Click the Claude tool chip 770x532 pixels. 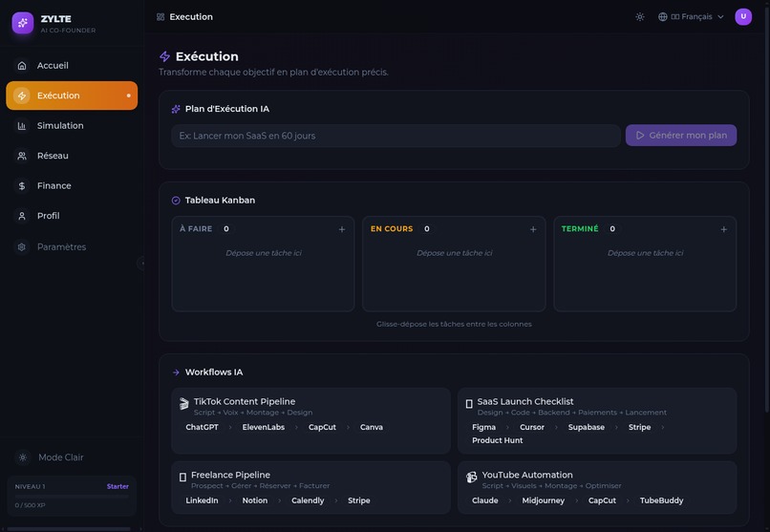coord(484,500)
